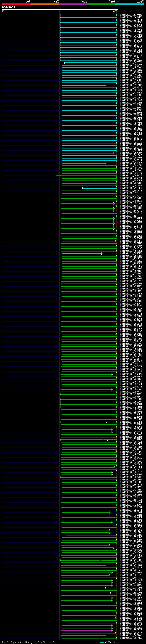
Task: Click the green ~80% identity legend segment
Action: point(101,4)
